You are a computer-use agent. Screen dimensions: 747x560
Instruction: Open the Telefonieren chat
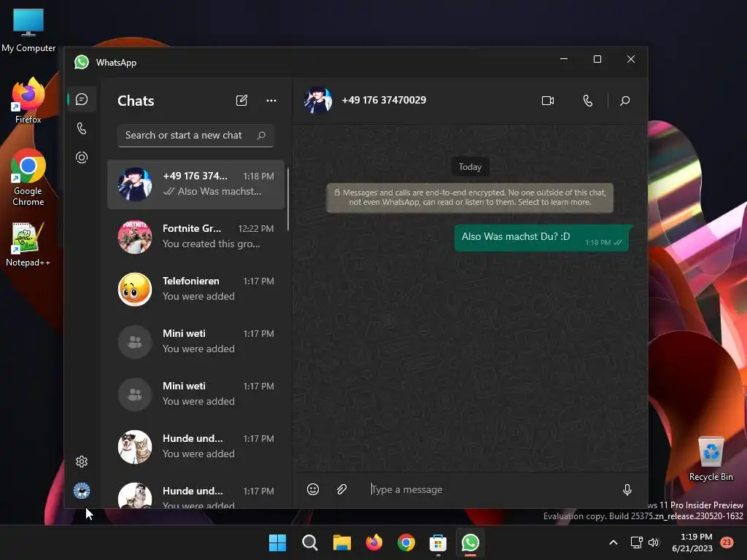coord(196,289)
